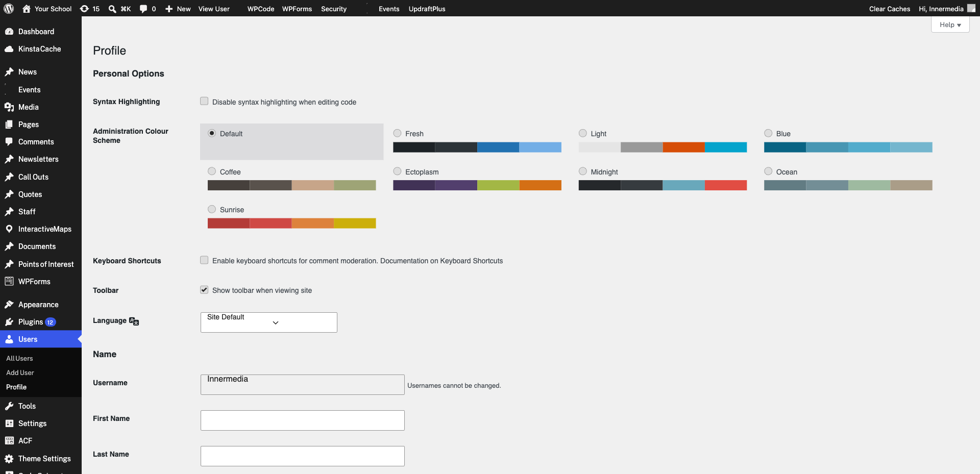
Task: Click the Quotes pin icon
Action: point(9,194)
